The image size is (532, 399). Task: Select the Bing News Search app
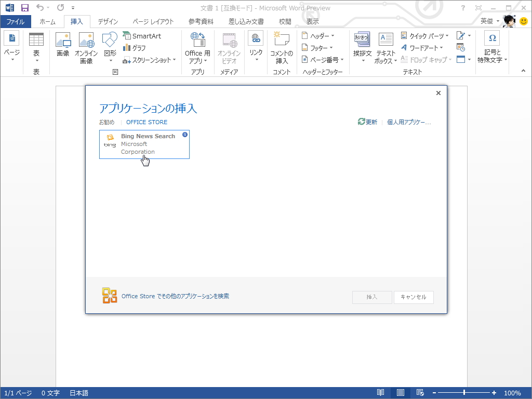(144, 144)
